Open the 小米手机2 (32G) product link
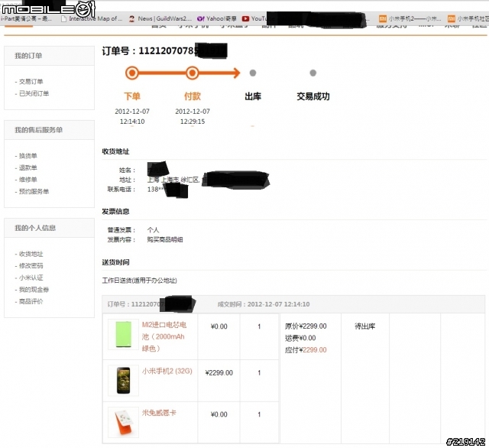Viewport: 489px width, 448px height. (167, 371)
